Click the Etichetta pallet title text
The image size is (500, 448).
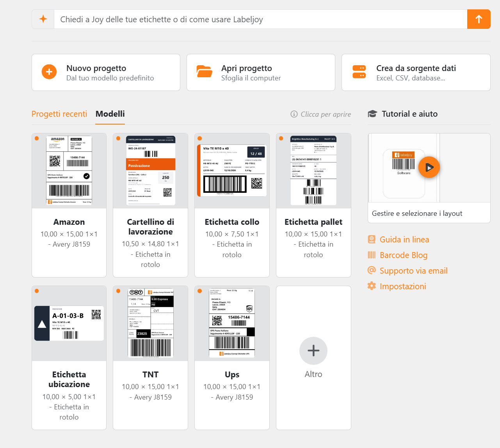coord(313,222)
